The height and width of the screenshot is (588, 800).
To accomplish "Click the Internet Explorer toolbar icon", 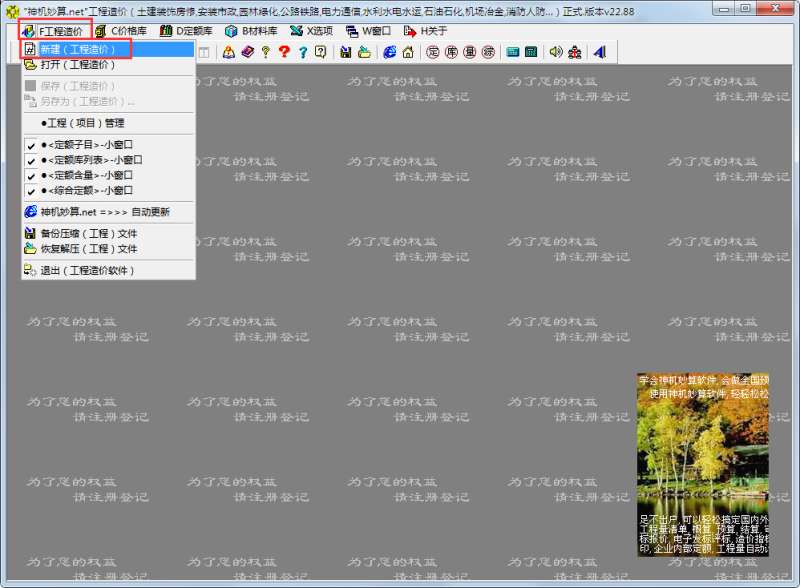I will point(389,52).
